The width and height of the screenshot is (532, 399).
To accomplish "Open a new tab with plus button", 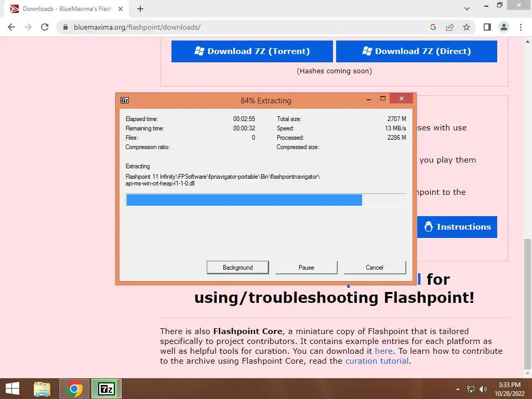I will [x=140, y=9].
